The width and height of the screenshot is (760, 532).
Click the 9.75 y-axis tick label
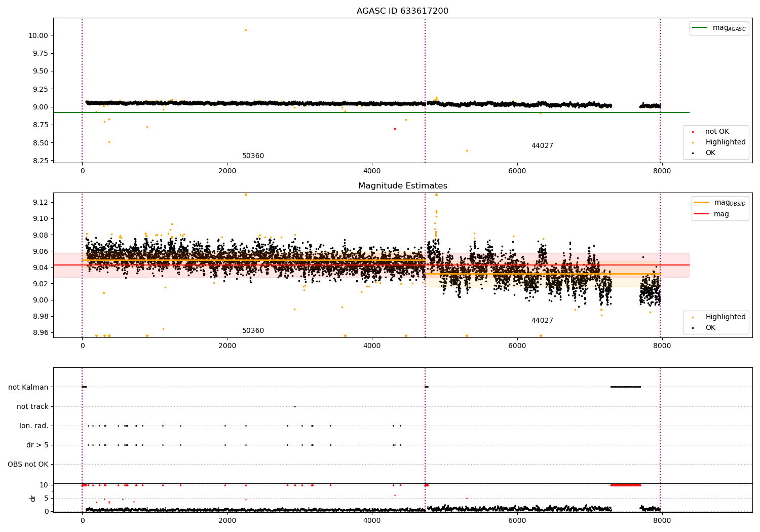click(40, 53)
